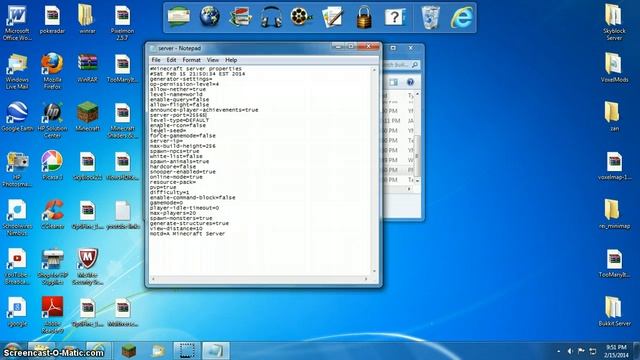Open the View menu in Notepad
The image size is (640, 360).
[x=213, y=60]
